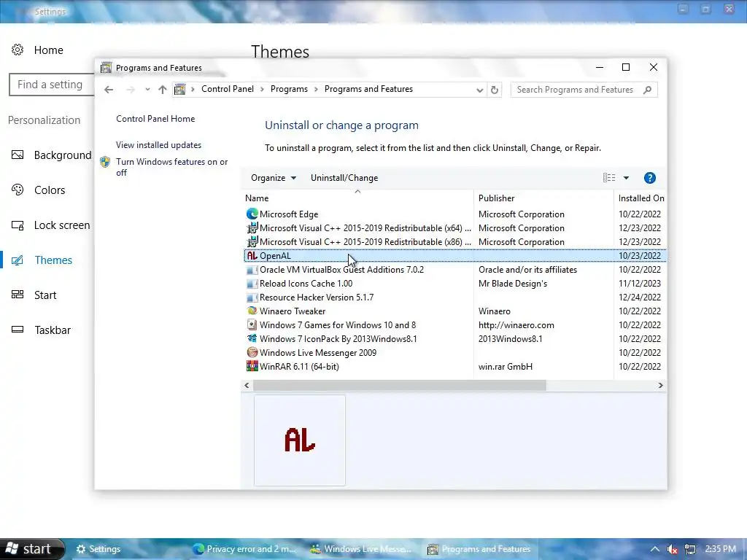Click the Find a setting search box
747x560 pixels.
pyautogui.click(x=52, y=85)
